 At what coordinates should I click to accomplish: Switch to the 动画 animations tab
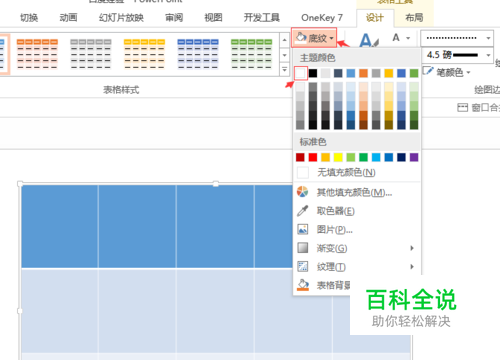[x=68, y=18]
